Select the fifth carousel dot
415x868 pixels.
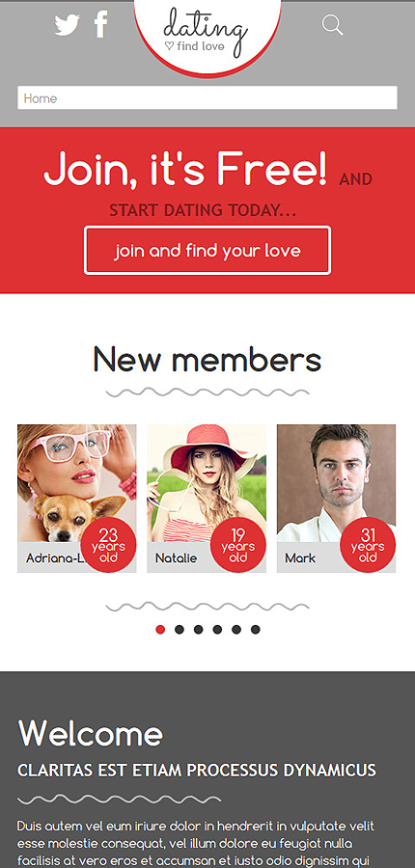[x=236, y=630]
